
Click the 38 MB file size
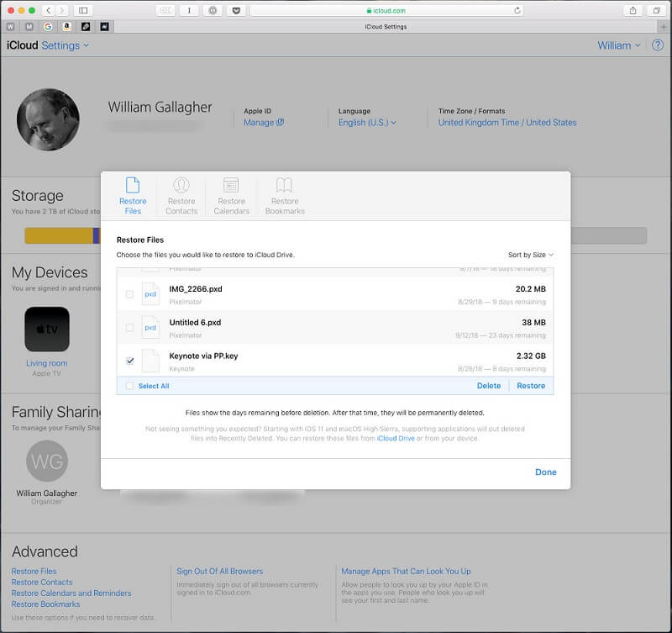pos(533,322)
